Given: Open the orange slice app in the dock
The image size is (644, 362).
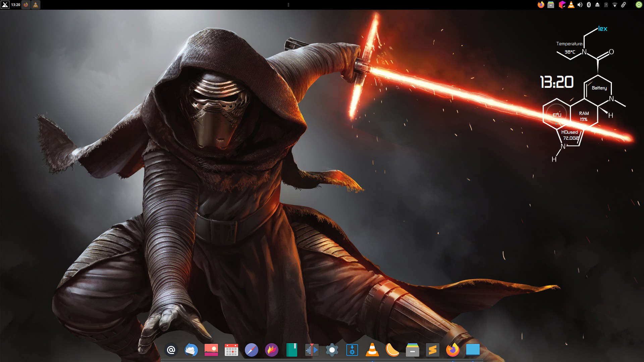Looking at the screenshot, I should click(392, 350).
